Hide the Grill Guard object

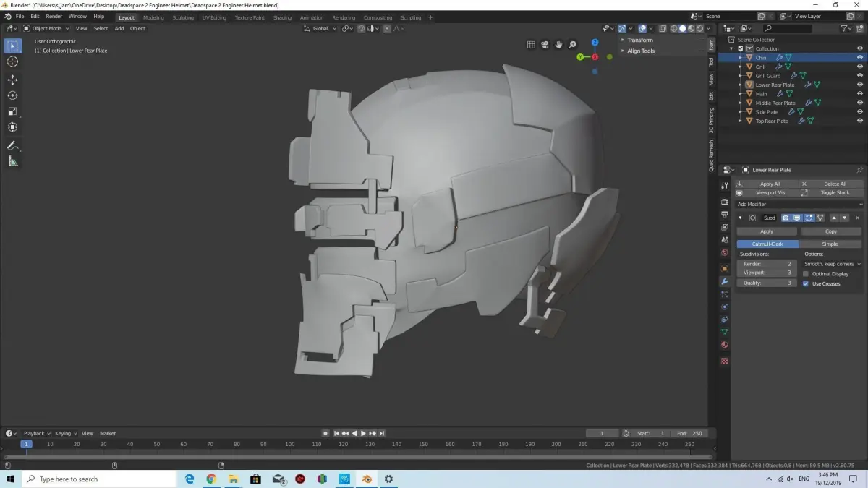(860, 76)
